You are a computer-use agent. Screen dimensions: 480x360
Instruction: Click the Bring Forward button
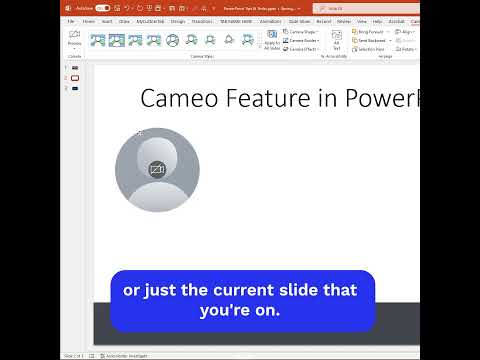[368, 32]
